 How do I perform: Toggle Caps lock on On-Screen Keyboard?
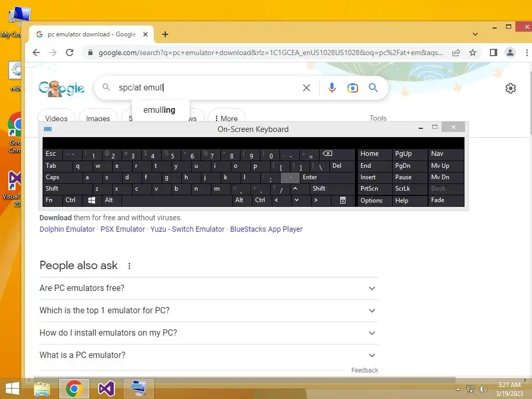62,177
